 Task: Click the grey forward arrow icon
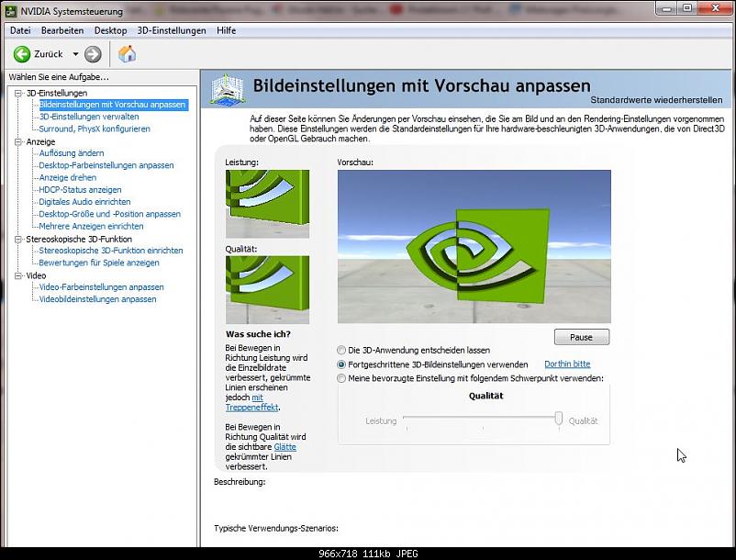[93, 54]
